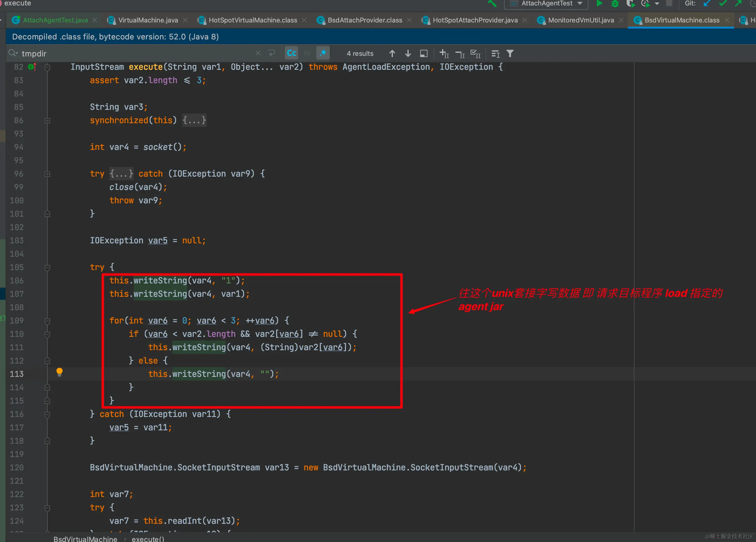Image resolution: width=756 pixels, height=542 pixels.
Task: Jump to previous search occurrence
Action: [x=392, y=53]
